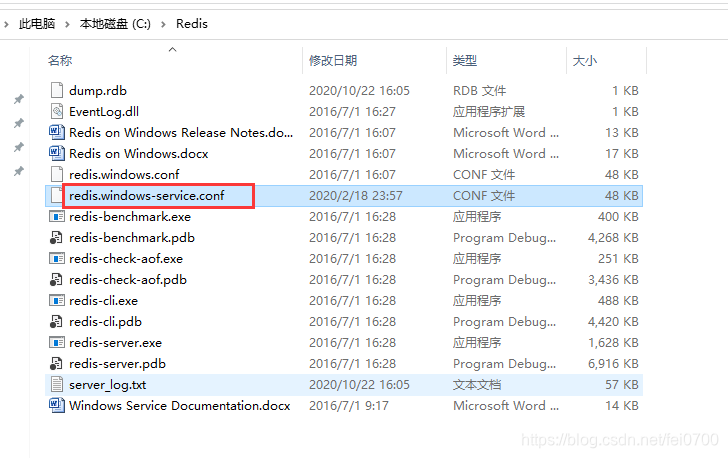
Task: Click the redis.windows.conf file icon
Action: (x=57, y=174)
